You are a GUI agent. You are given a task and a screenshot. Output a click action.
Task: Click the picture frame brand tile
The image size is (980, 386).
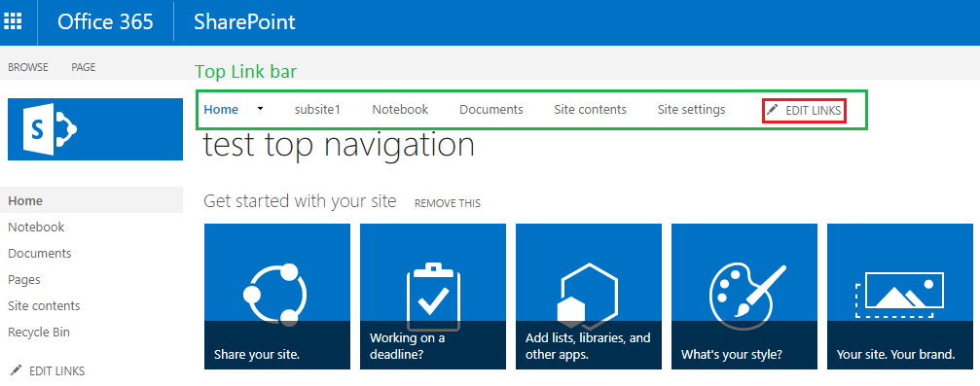pos(900,296)
